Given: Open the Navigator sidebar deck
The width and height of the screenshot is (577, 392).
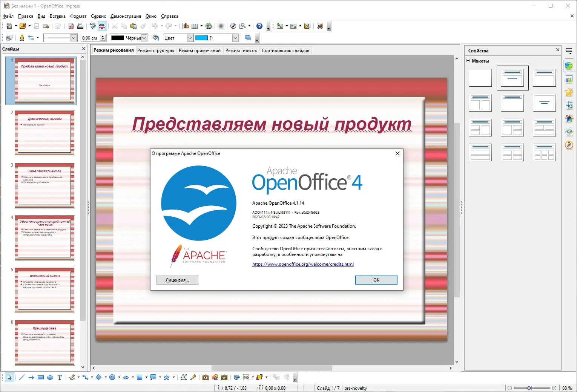Looking at the screenshot, I should click(x=569, y=145).
